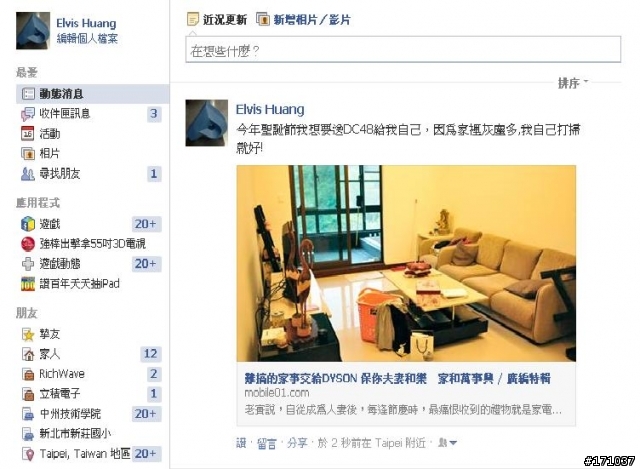Open 收件匣訊息 messages icon in sidebar
Screen dimensions: 640x469
(28, 114)
